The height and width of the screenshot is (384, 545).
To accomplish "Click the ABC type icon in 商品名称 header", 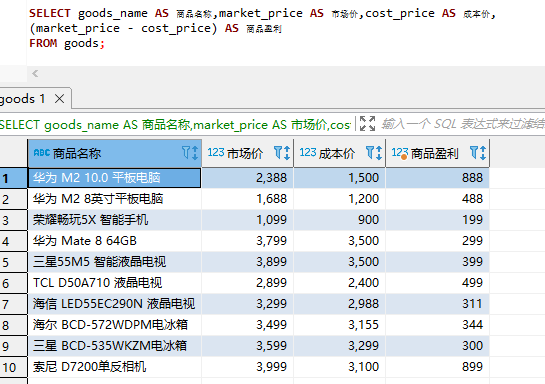I will (x=42, y=153).
